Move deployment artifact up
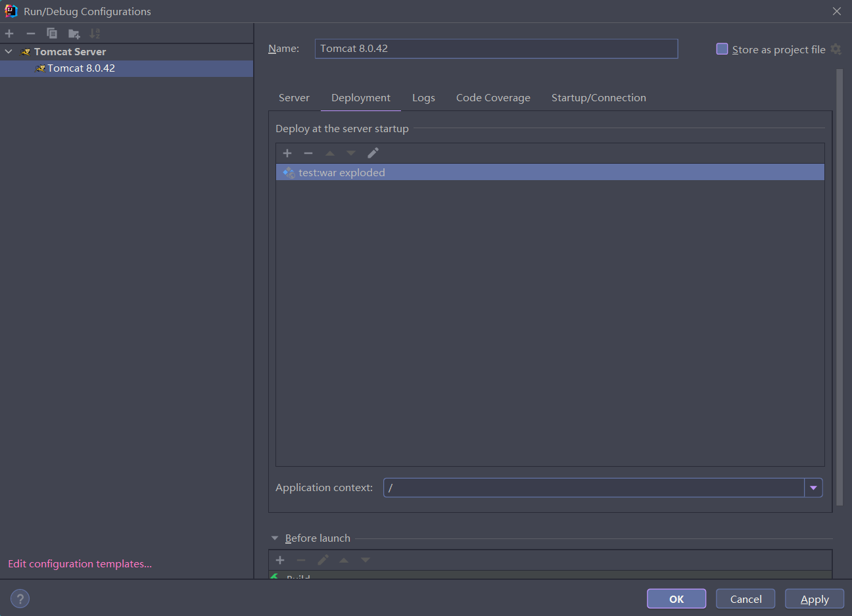The width and height of the screenshot is (852, 616). 330,153
